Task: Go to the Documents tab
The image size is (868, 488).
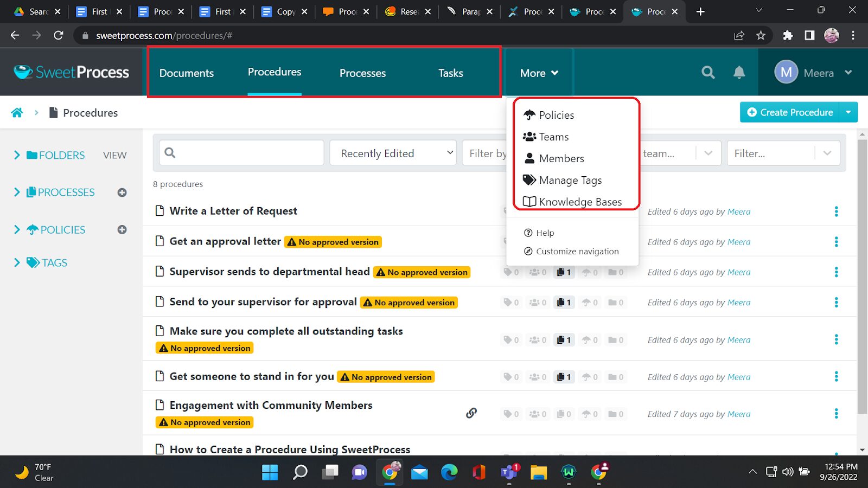Action: click(x=187, y=73)
